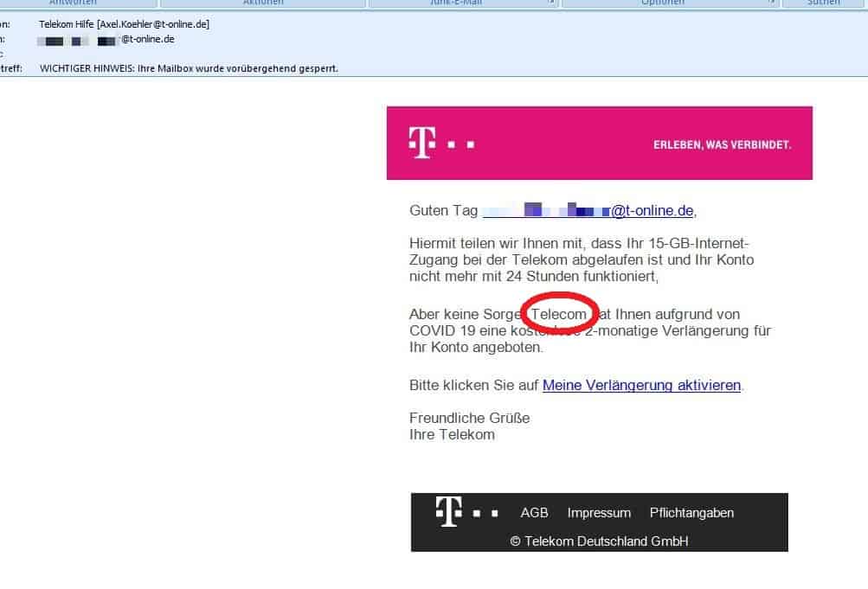Follow the 'Meine Verlängerung aktivieren' link
This screenshot has height=589, width=868.
pos(641,386)
